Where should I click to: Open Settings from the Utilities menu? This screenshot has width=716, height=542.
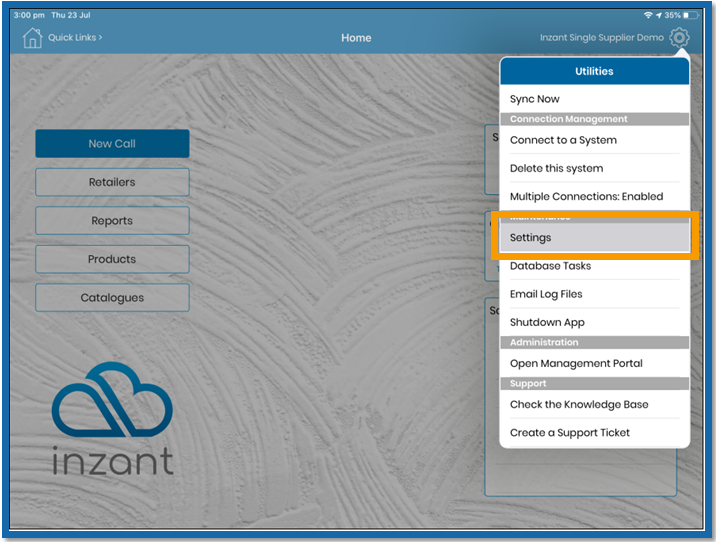click(x=594, y=237)
